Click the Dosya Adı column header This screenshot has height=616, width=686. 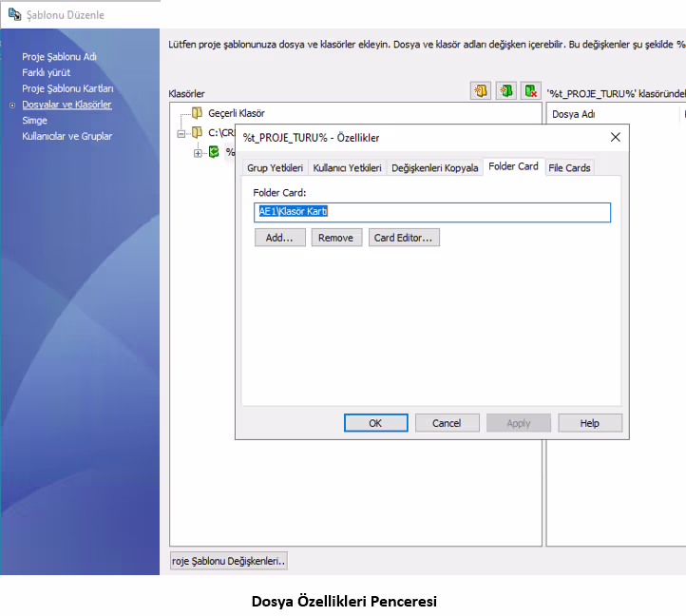tap(573, 114)
